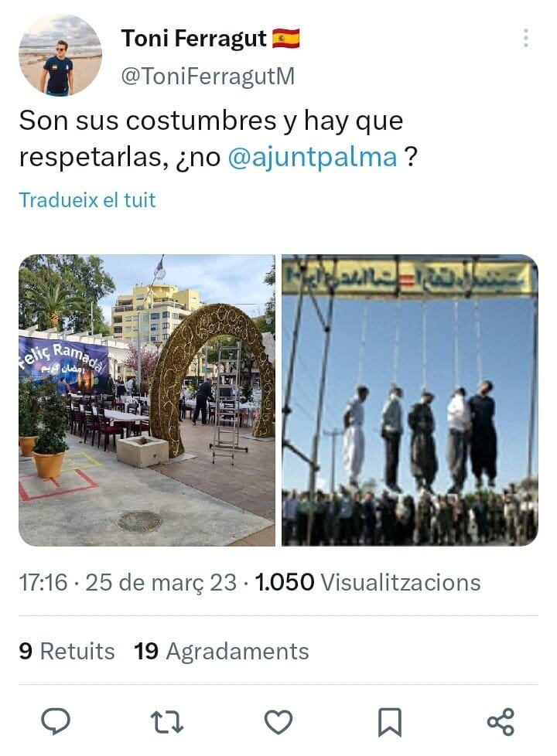Screen dimensions: 557x756
Task: Visit the @ToniFerragutM handle
Action: pyautogui.click(x=207, y=77)
